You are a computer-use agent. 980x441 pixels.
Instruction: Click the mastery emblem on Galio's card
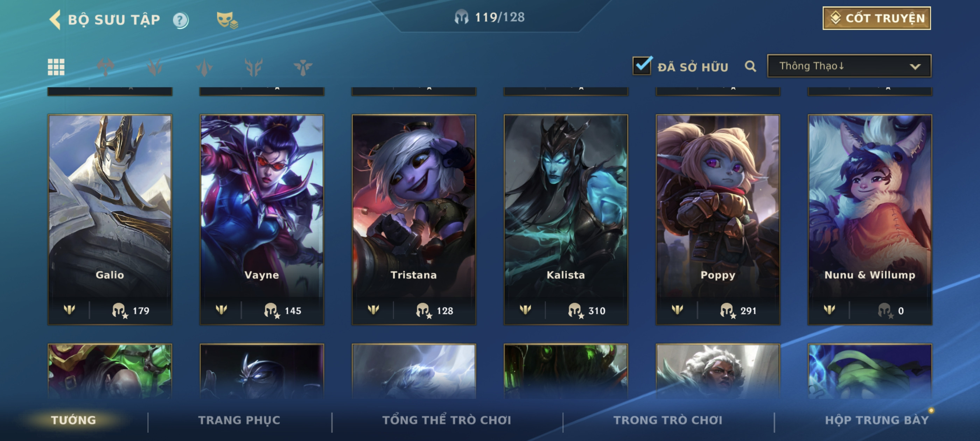tap(69, 310)
